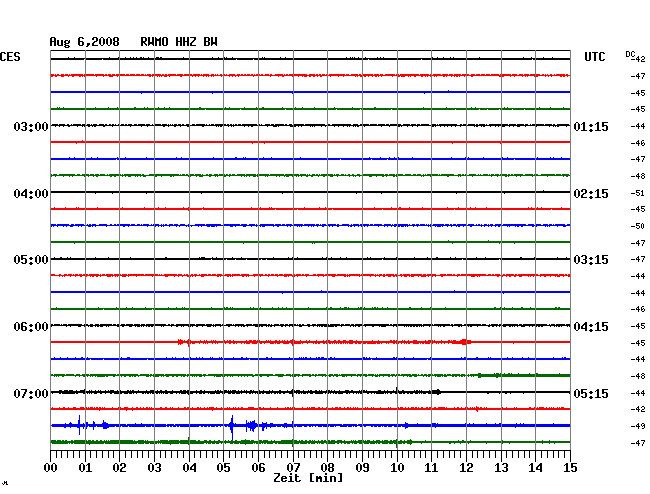Click the 05:15 UTC time label

[591, 393]
